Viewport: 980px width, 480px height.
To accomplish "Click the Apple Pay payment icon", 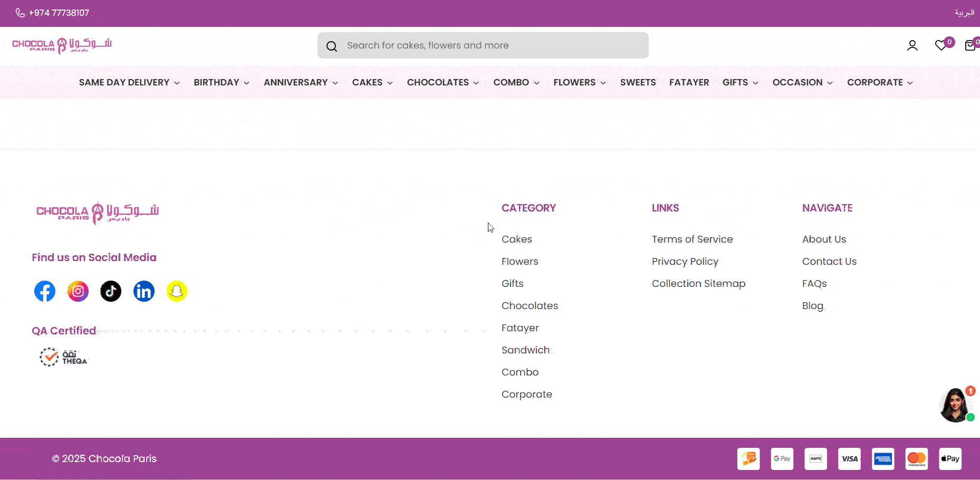I will pyautogui.click(x=949, y=458).
